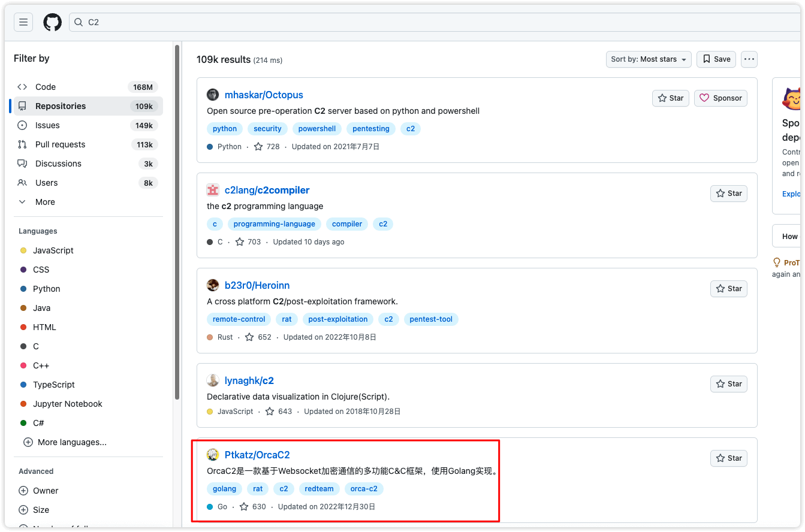Star the mhaskar/Octopus repository
The width and height of the screenshot is (805, 532).
[x=670, y=98]
